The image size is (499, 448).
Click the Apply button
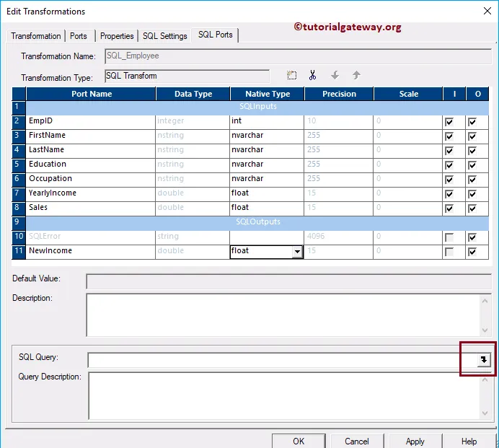[415, 441]
